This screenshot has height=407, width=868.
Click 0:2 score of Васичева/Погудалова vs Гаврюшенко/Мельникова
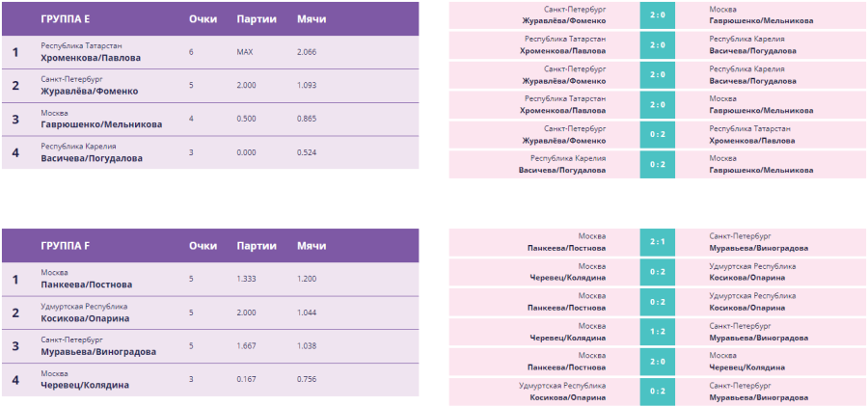pos(659,164)
